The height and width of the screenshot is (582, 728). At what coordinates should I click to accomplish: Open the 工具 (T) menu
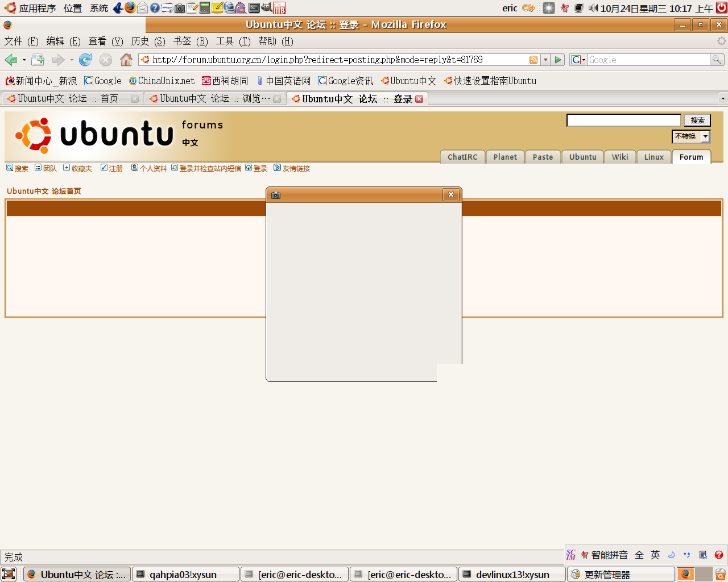click(233, 41)
